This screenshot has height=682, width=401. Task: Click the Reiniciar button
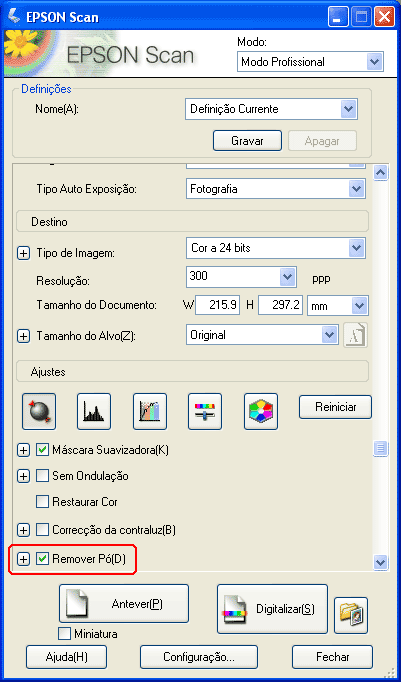point(335,407)
